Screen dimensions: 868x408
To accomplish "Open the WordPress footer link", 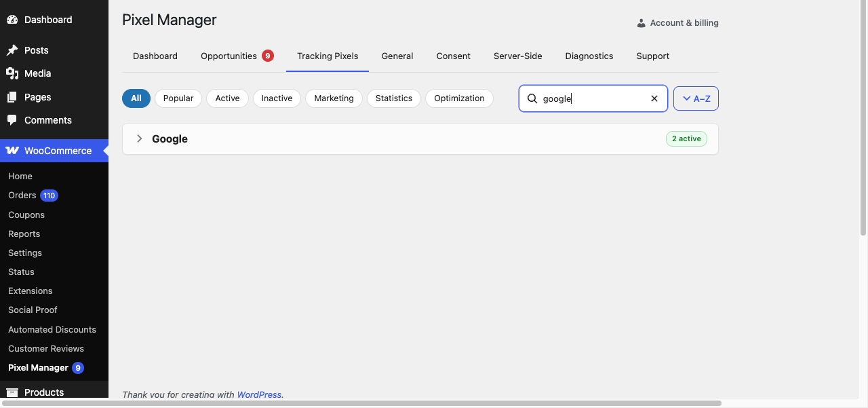I will coord(259,394).
